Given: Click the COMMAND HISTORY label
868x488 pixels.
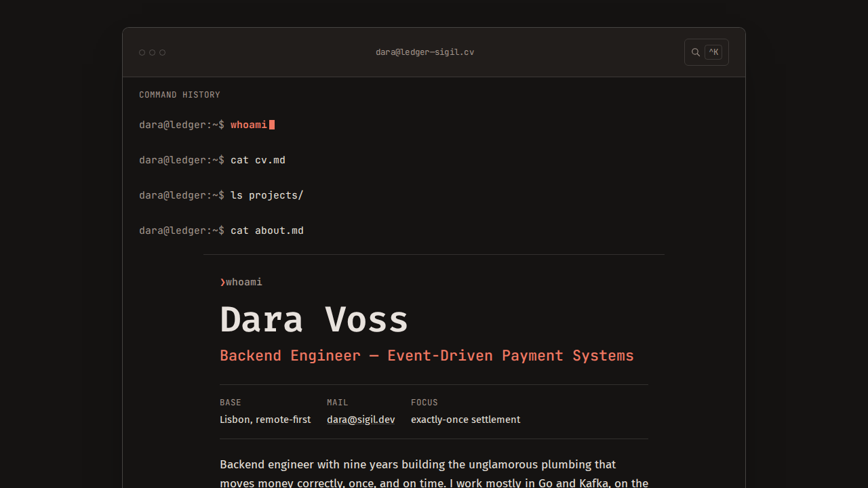Looking at the screenshot, I should (180, 95).
